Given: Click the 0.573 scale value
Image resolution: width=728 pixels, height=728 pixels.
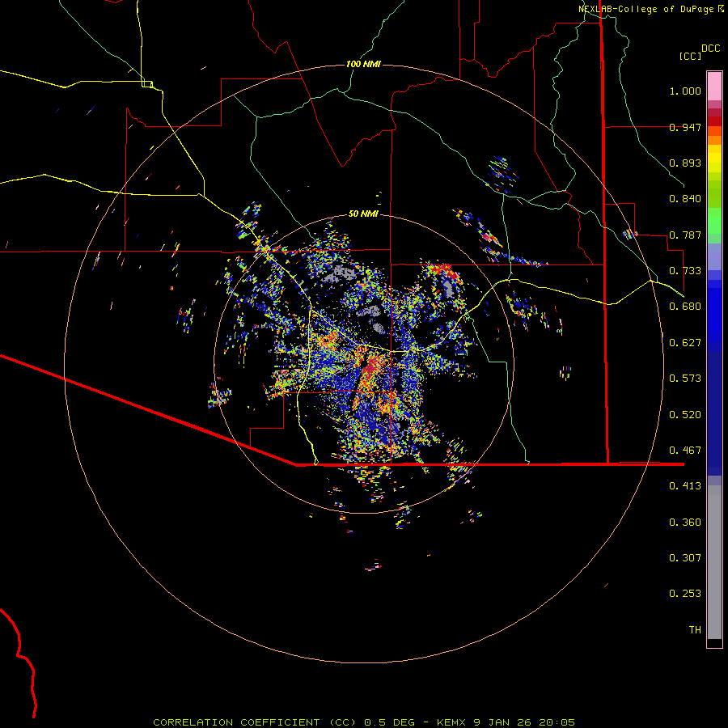Looking at the screenshot, I should [x=685, y=379].
